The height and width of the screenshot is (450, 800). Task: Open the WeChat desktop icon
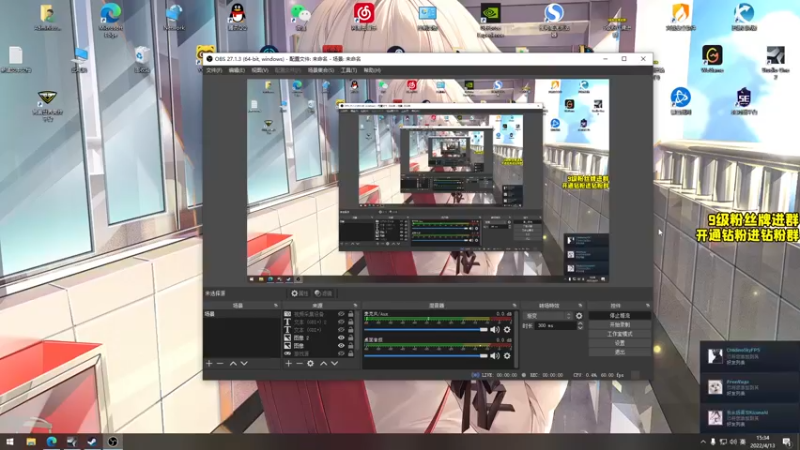301,17
